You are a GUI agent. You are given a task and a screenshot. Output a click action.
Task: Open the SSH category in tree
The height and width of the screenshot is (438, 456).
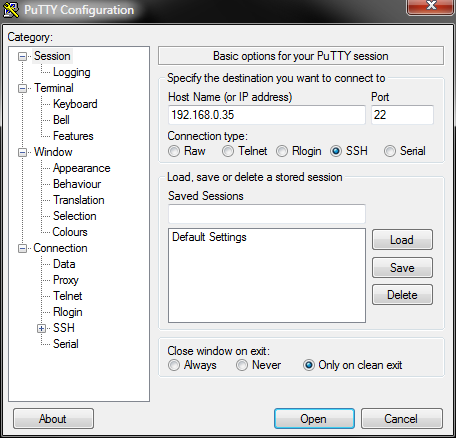[x=64, y=328]
